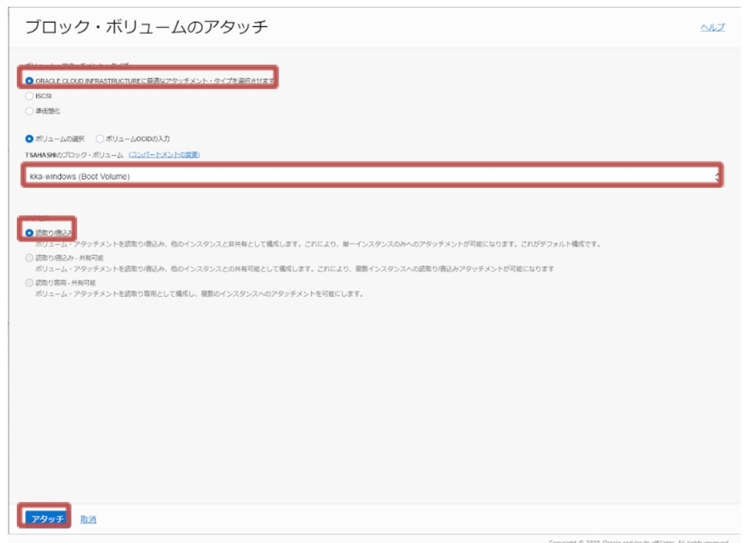Viewport: 750px width, 543px height.
Task: Select the ボリュームの選択 radio option
Action: pos(29,138)
